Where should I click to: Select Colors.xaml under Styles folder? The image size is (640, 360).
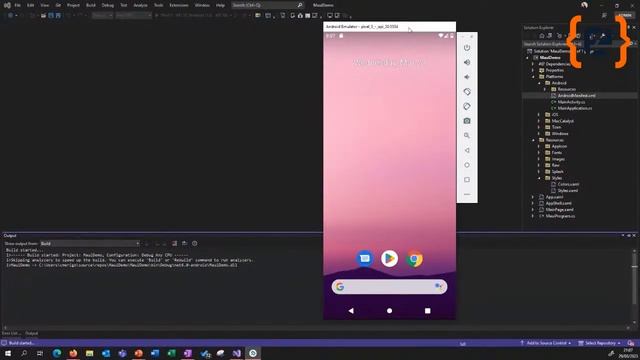point(568,184)
